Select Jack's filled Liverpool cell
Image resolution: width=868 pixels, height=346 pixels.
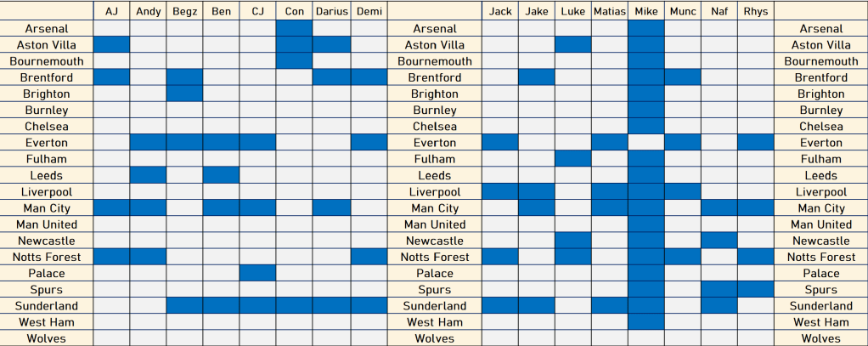[500, 191]
